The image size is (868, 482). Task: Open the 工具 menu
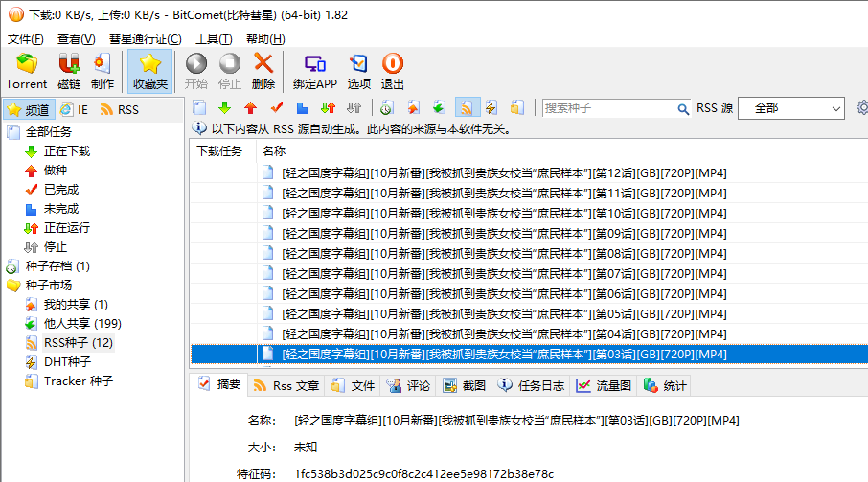click(x=213, y=39)
